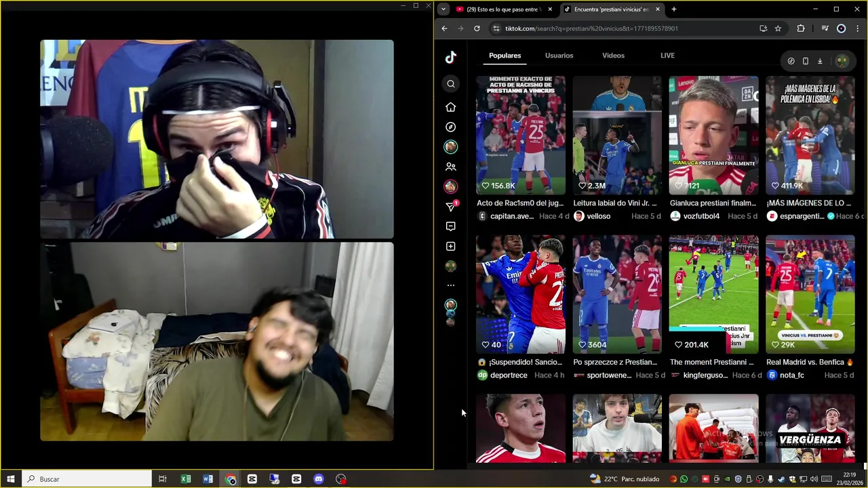
Task: Close the YouTube browser tab
Action: (550, 9)
